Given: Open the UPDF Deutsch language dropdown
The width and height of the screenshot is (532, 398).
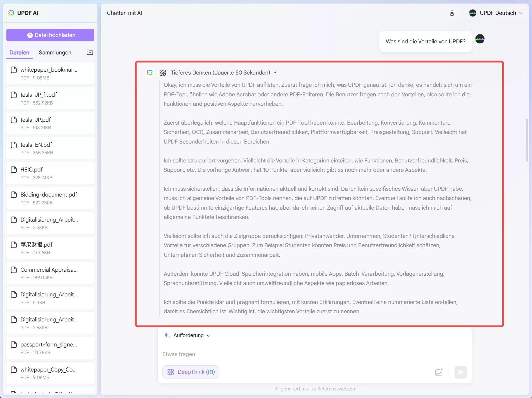Looking at the screenshot, I should 495,13.
